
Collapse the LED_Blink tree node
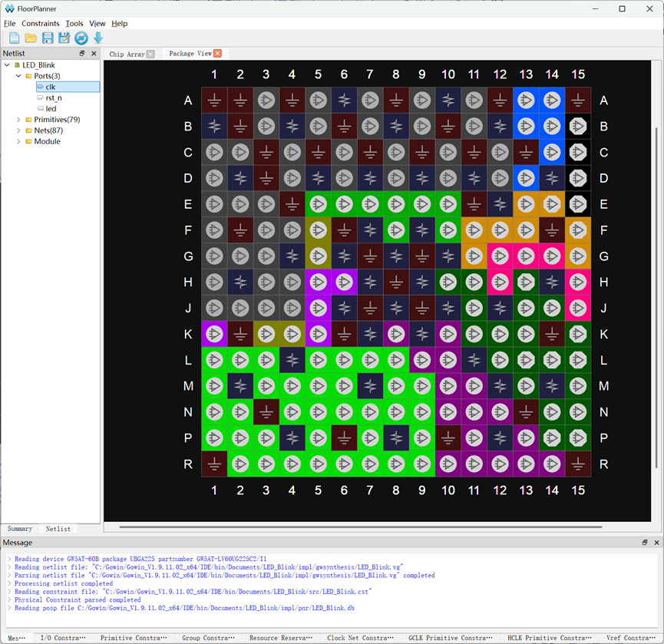(x=7, y=64)
